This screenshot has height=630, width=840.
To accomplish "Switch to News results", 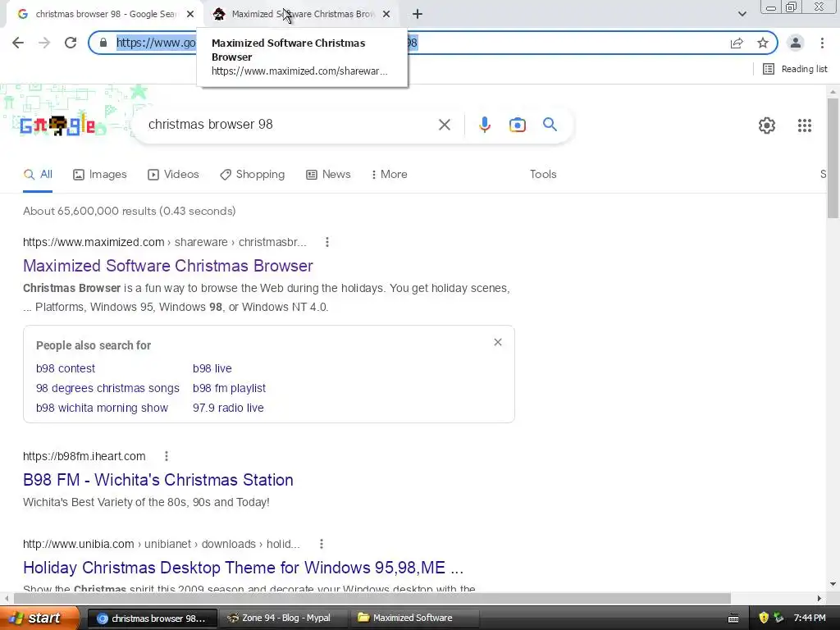I will [x=328, y=174].
